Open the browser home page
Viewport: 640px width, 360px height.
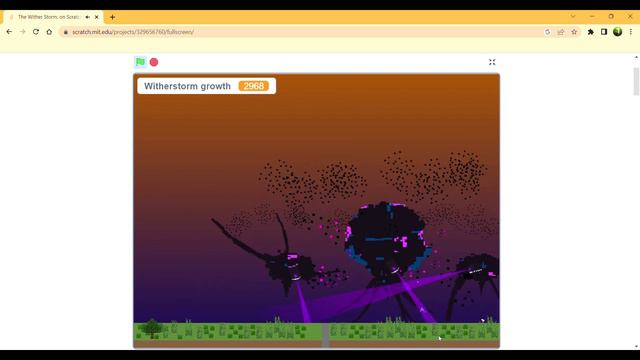coord(49,32)
